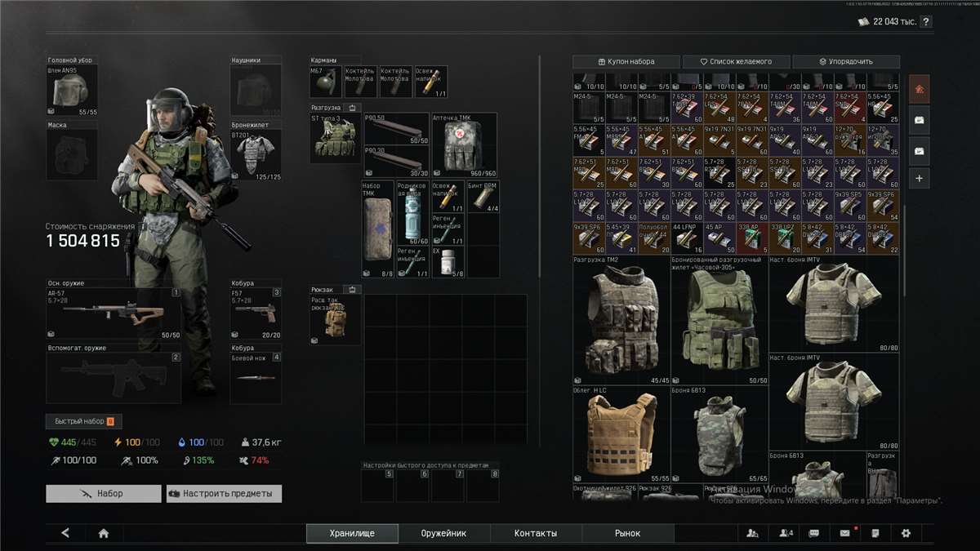Select the Расш. так. рюкзак backpack
The image size is (980, 551).
335,320
